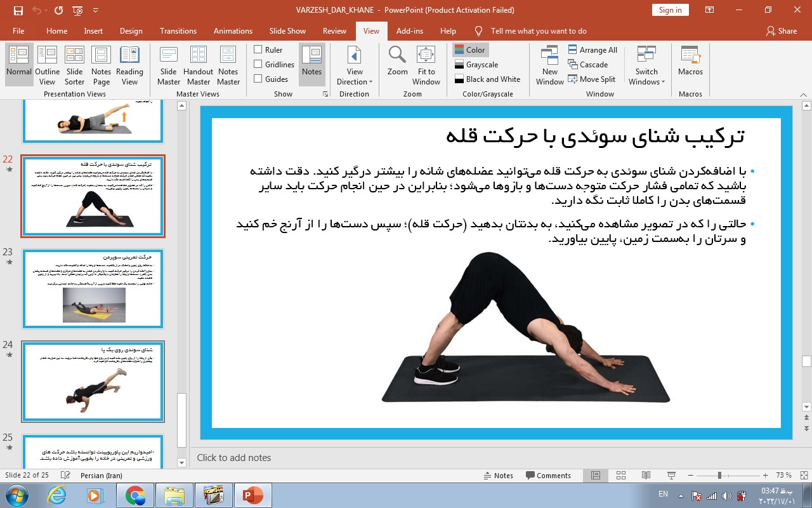Open the Switch Windows dropdown
The image size is (812, 508).
pos(646,65)
